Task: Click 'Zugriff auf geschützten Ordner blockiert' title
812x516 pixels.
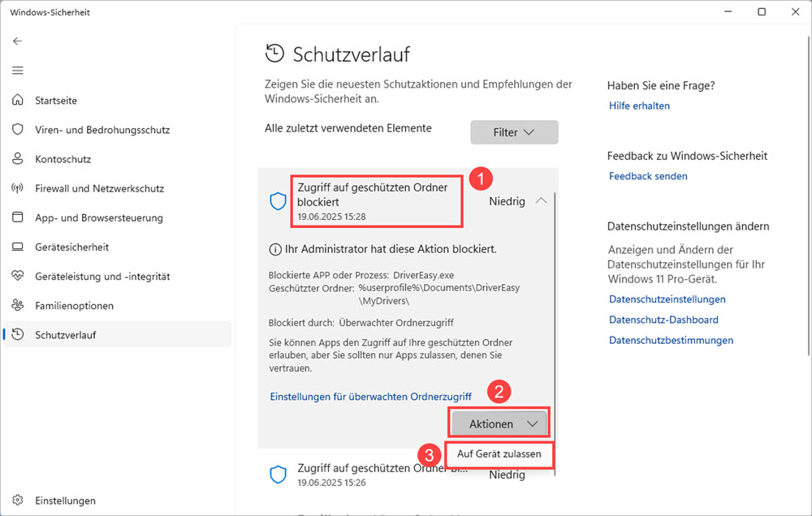Action: click(x=373, y=195)
